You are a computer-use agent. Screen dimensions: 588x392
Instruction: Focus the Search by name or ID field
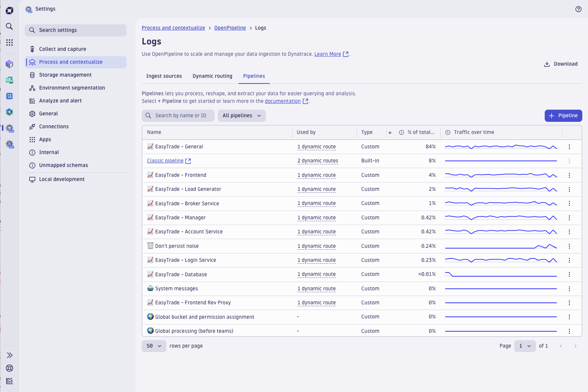coord(178,116)
